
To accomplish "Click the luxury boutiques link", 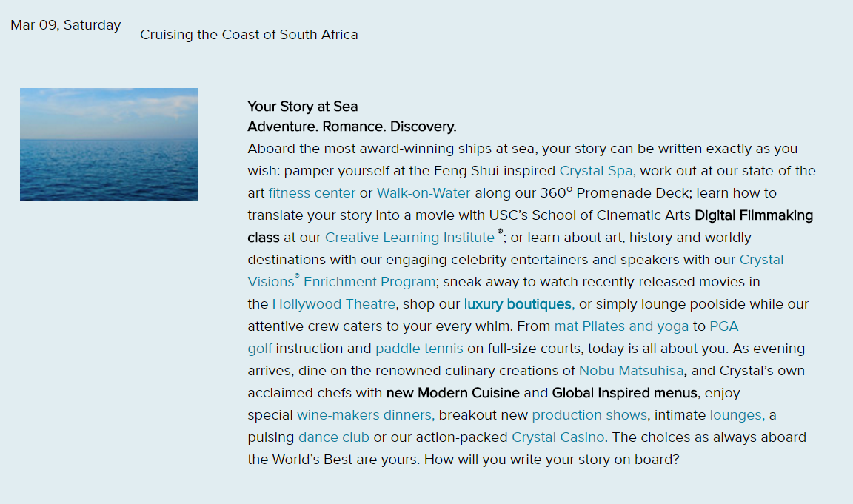I will coord(519,304).
